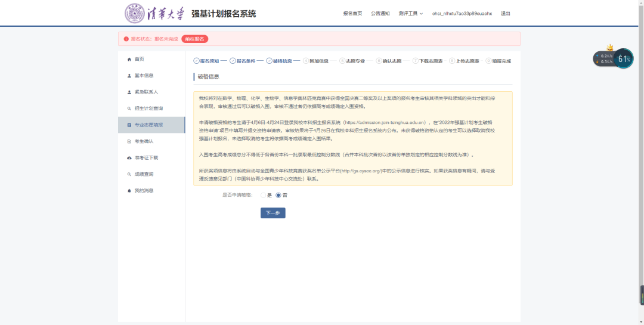644x325 pixels.
Task: Click the 附加信息 step label
Action: tap(319, 61)
